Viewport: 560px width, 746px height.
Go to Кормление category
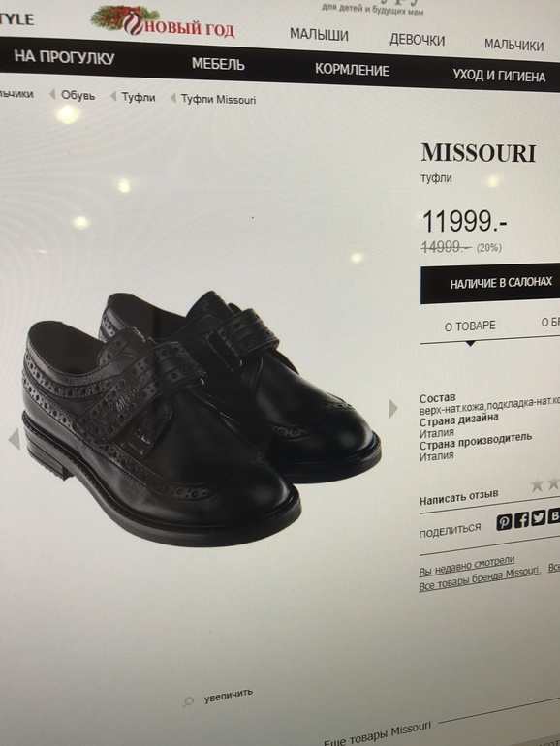click(352, 70)
